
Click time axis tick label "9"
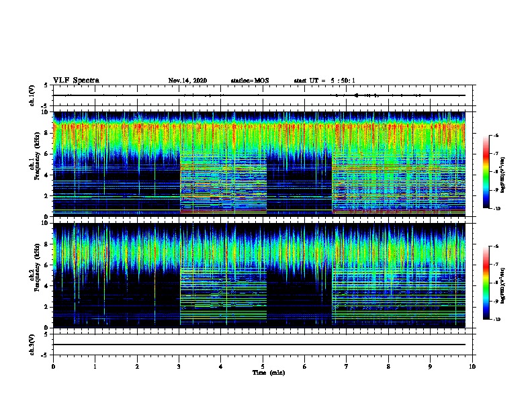pyautogui.click(x=430, y=367)
